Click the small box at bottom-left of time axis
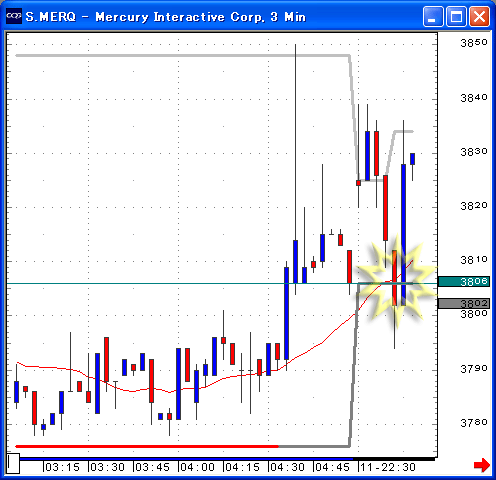This screenshot has width=496, height=480. pyautogui.click(x=13, y=463)
